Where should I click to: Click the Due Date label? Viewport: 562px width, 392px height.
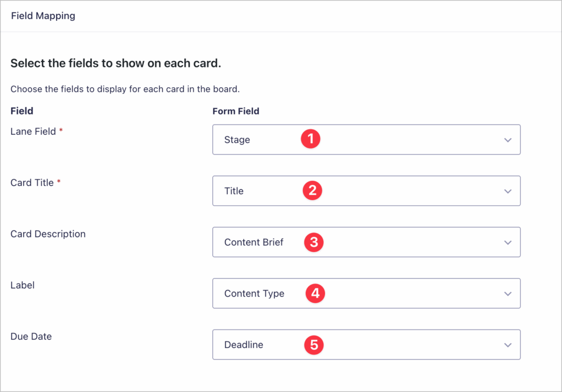pos(31,336)
